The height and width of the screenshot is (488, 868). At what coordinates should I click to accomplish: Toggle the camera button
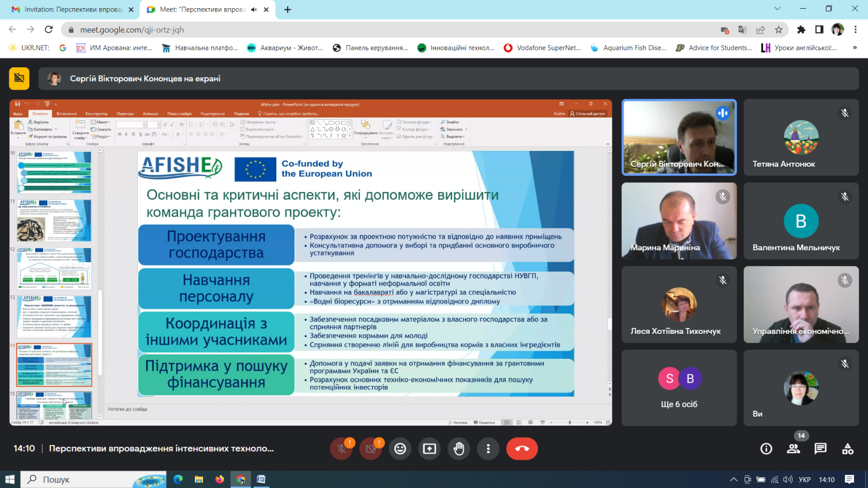tap(371, 448)
